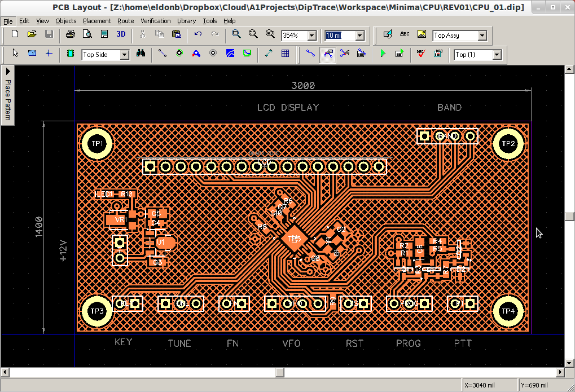Screen dimensions: 575x392
Task: Open the 3D preview
Action: point(121,34)
